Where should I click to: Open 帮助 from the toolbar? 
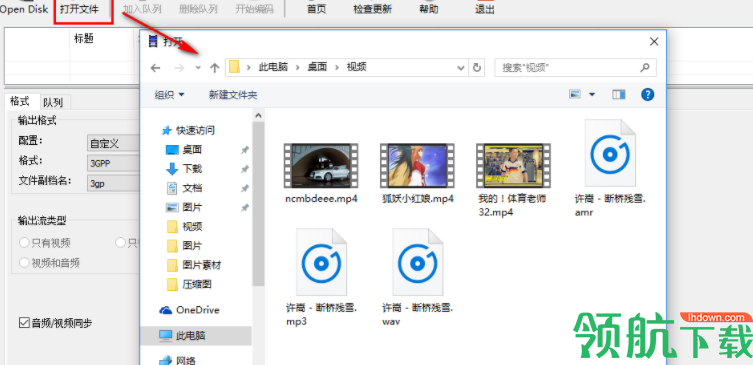tap(428, 9)
